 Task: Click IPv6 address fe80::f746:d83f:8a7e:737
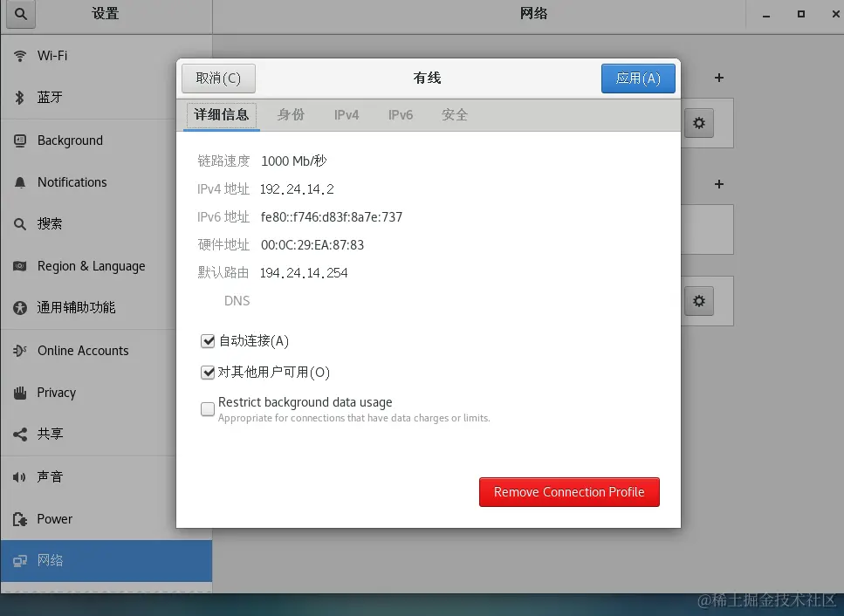(332, 217)
